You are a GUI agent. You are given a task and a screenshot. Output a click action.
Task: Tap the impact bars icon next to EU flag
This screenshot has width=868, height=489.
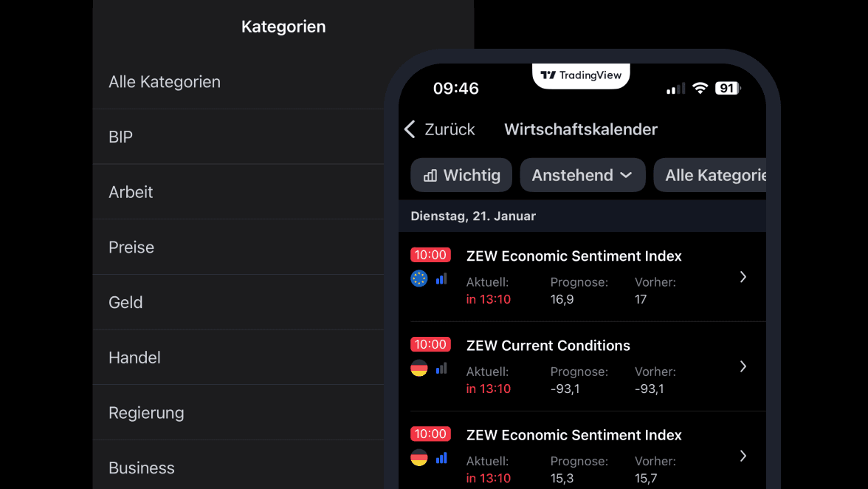(441, 278)
